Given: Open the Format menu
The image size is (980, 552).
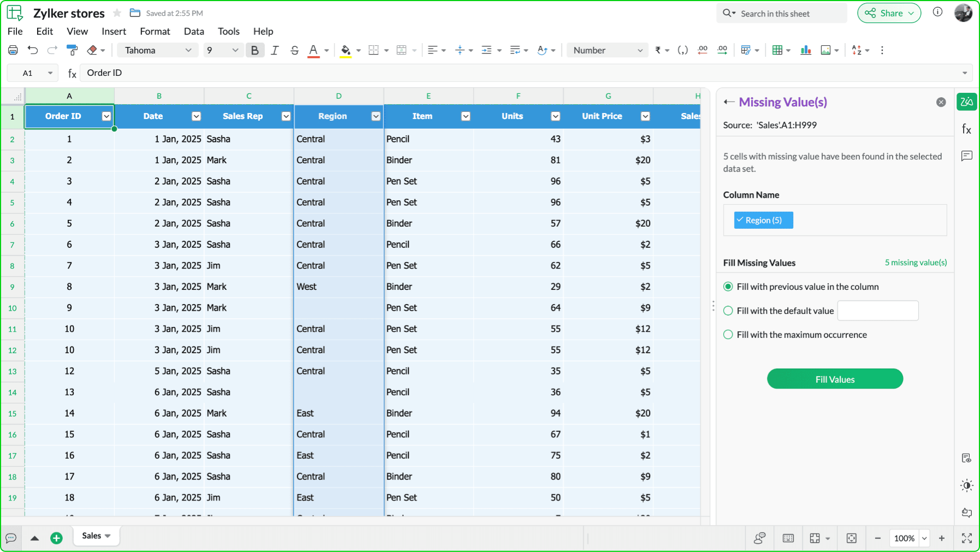Looking at the screenshot, I should 155,31.
